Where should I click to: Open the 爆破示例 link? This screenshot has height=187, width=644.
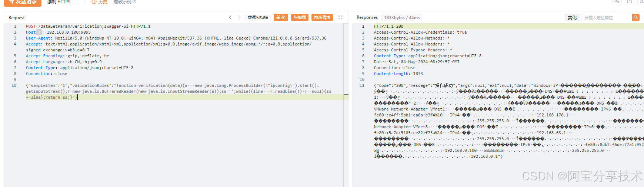(x=122, y=2)
